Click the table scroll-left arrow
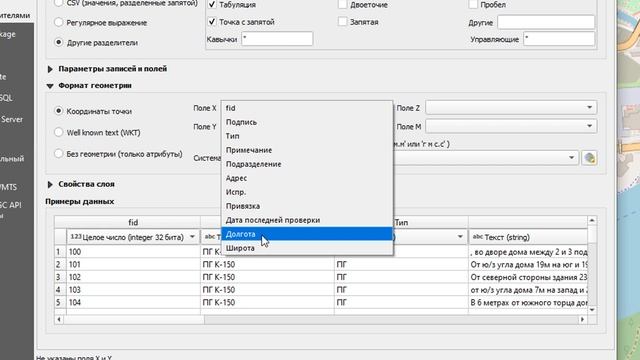This screenshot has height=360, width=640. (x=59, y=319)
